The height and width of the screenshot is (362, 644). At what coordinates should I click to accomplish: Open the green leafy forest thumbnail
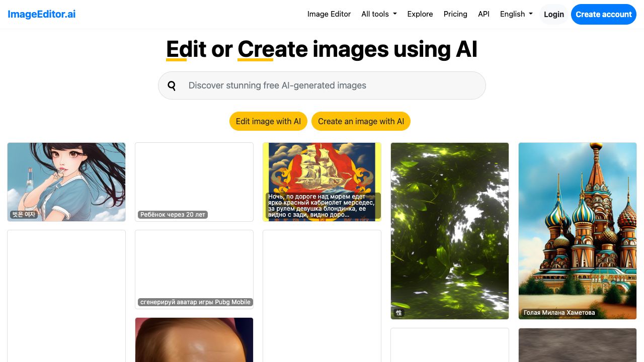pos(450,231)
